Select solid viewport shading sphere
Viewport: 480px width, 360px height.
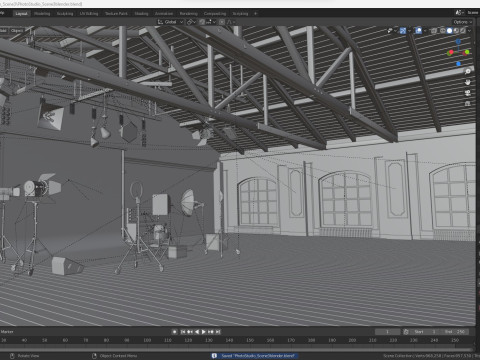click(x=450, y=31)
